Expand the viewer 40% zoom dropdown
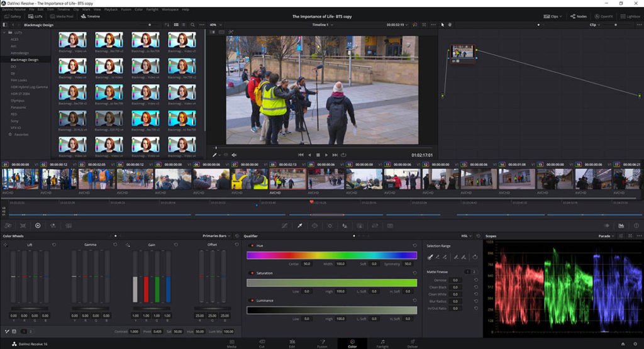The image size is (644, 349). 215,25
